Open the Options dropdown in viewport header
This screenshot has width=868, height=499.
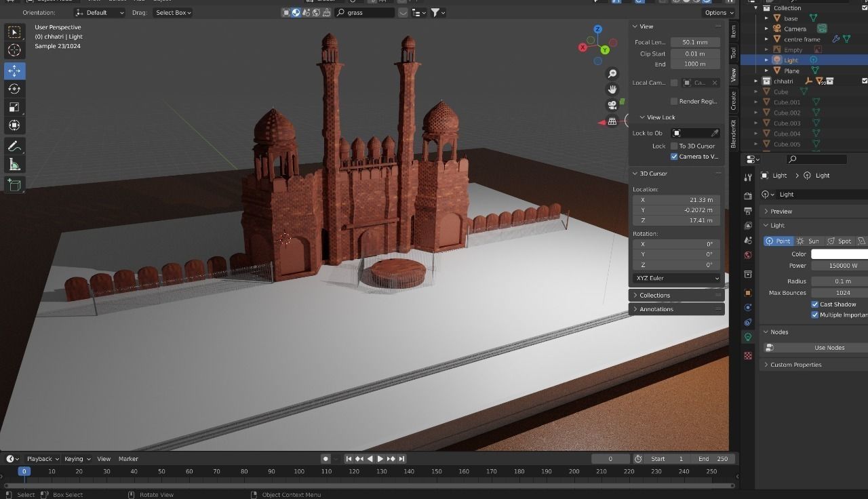pyautogui.click(x=718, y=12)
